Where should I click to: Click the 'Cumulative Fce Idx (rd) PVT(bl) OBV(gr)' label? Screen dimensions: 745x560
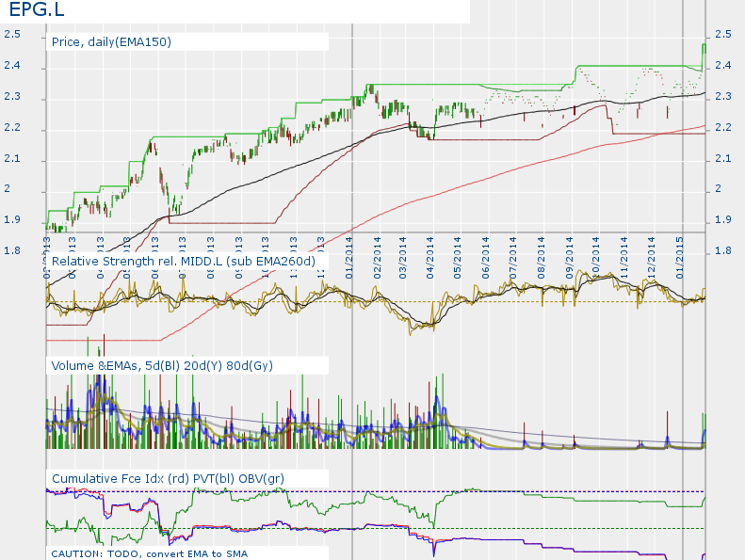pyautogui.click(x=168, y=479)
